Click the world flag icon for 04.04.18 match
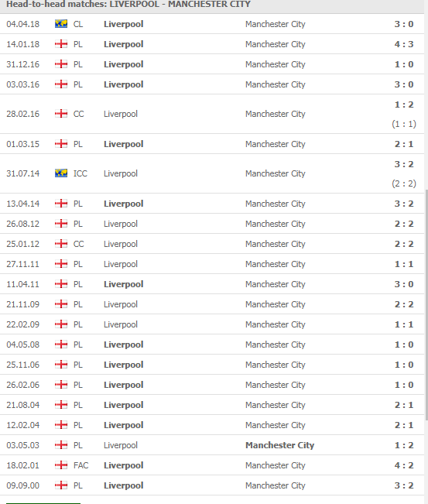The image size is (428, 504). pos(61,24)
